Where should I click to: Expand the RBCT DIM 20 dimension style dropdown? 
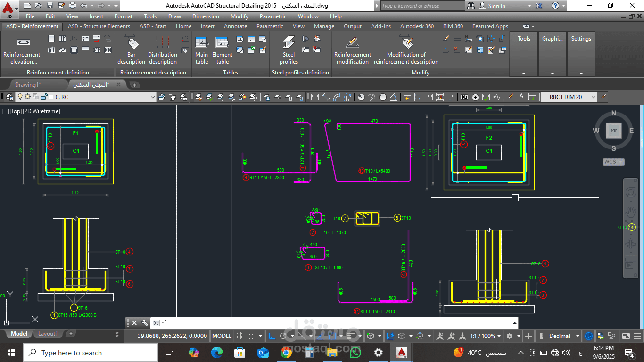(593, 97)
